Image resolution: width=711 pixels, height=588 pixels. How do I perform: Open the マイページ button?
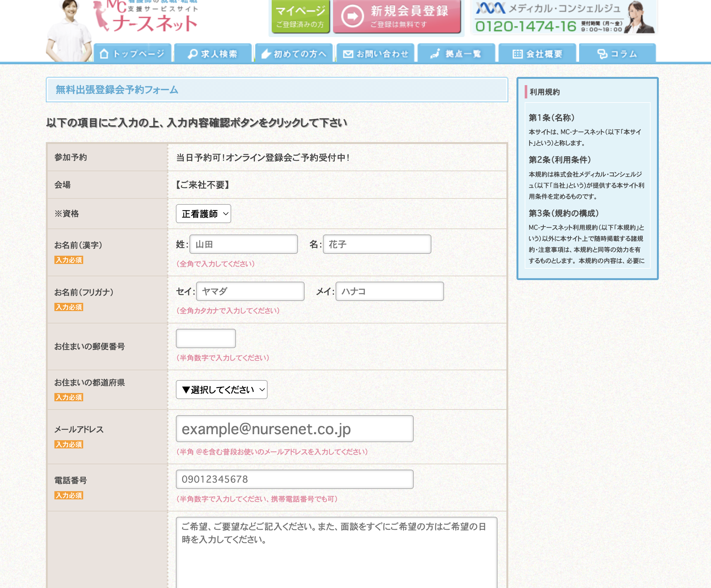300,16
